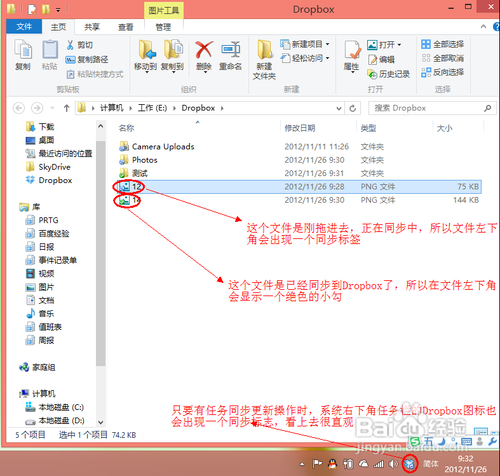Open 桌面 in the navigation pane
The image size is (500, 476).
point(40,140)
